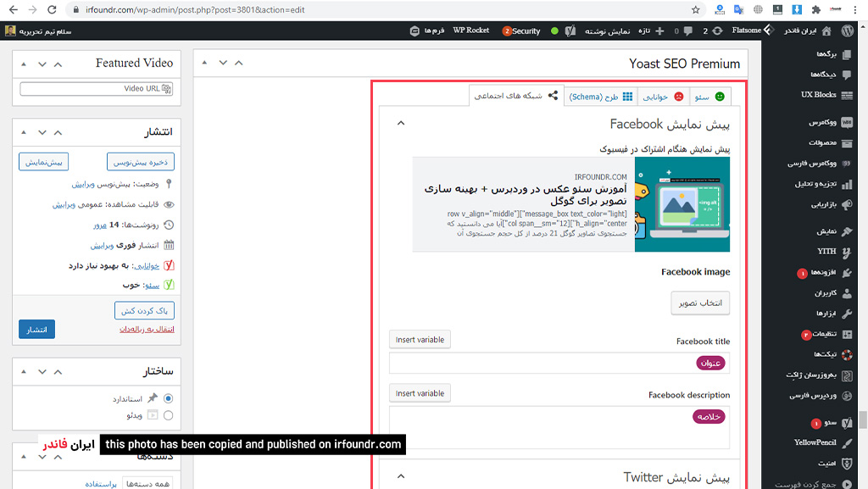Switch to the Schema (طرح) tab
Viewport: 868px width, 489px height.
[x=601, y=97]
